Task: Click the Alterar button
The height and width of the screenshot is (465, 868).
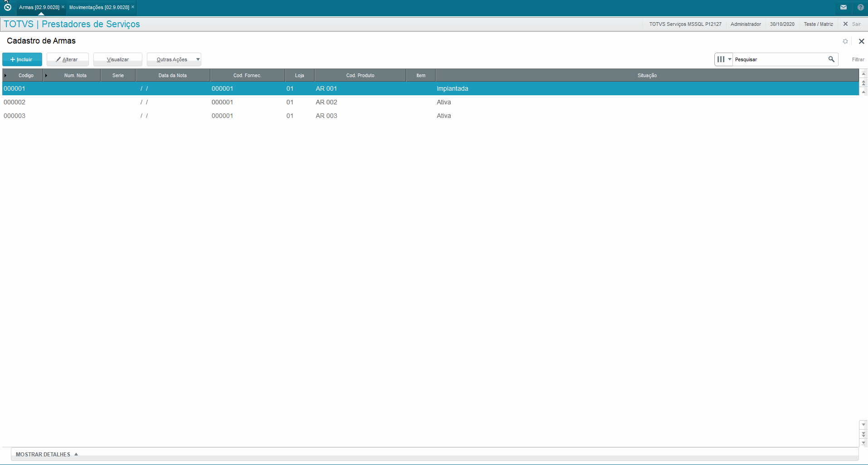Action: coord(68,59)
